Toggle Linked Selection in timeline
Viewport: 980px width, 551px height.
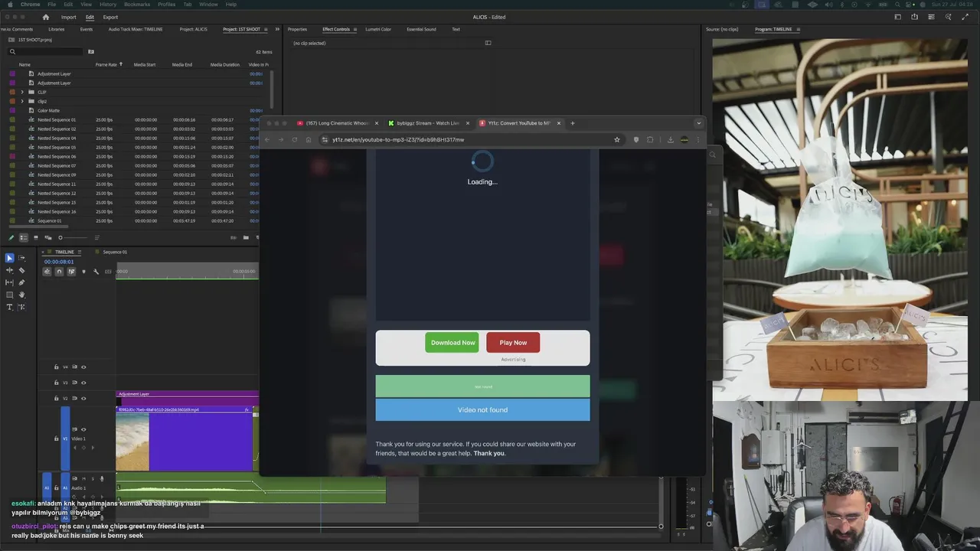pyautogui.click(x=71, y=272)
